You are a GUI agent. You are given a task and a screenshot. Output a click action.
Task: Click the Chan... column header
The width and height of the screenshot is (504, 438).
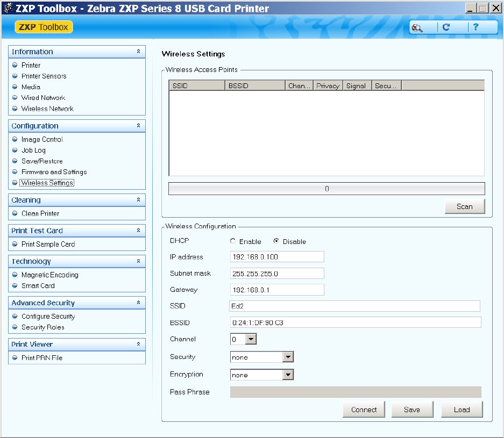[x=299, y=86]
